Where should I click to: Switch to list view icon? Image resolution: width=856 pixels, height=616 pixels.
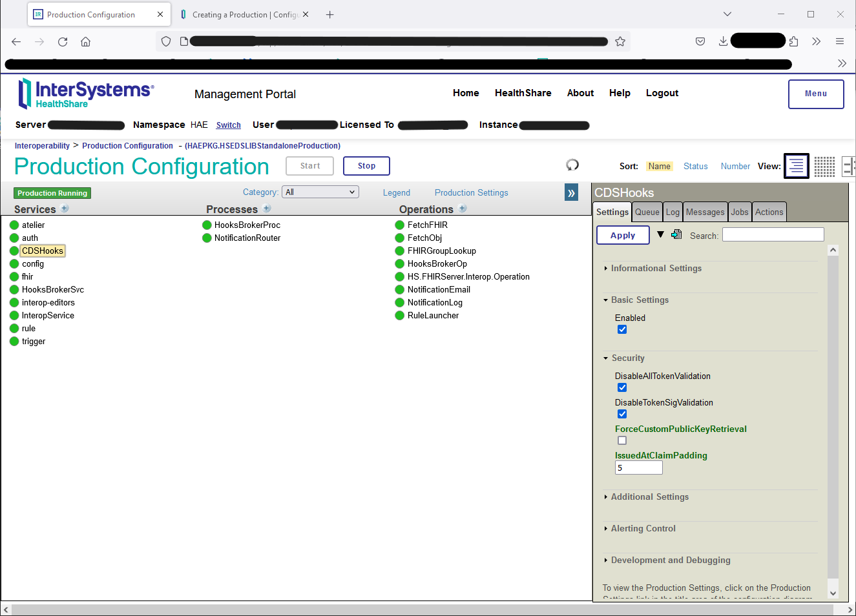(x=797, y=166)
